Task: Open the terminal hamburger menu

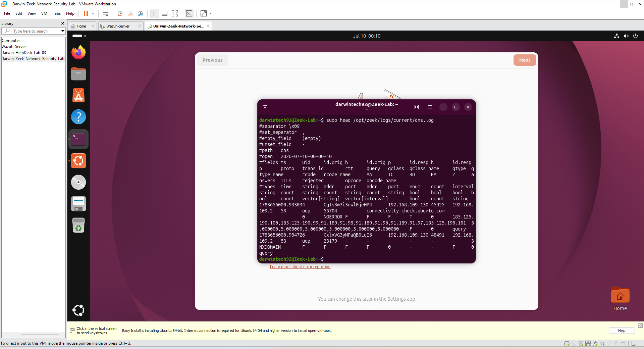Action: (x=430, y=107)
